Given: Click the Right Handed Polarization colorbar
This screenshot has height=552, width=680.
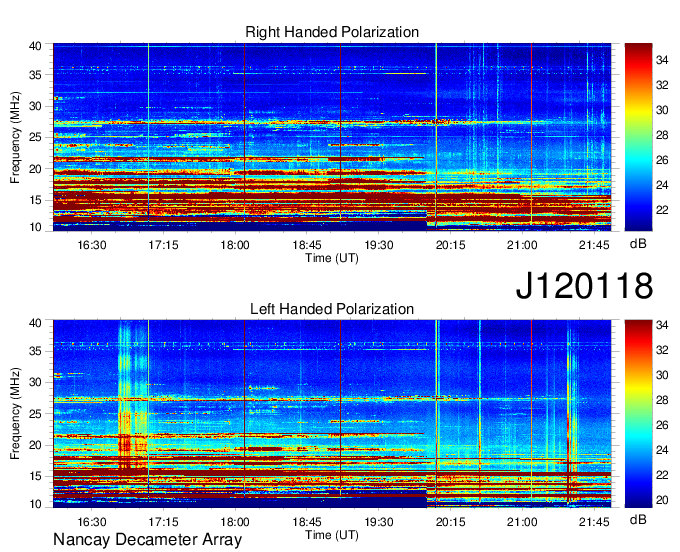Looking at the screenshot, I should 638,137.
